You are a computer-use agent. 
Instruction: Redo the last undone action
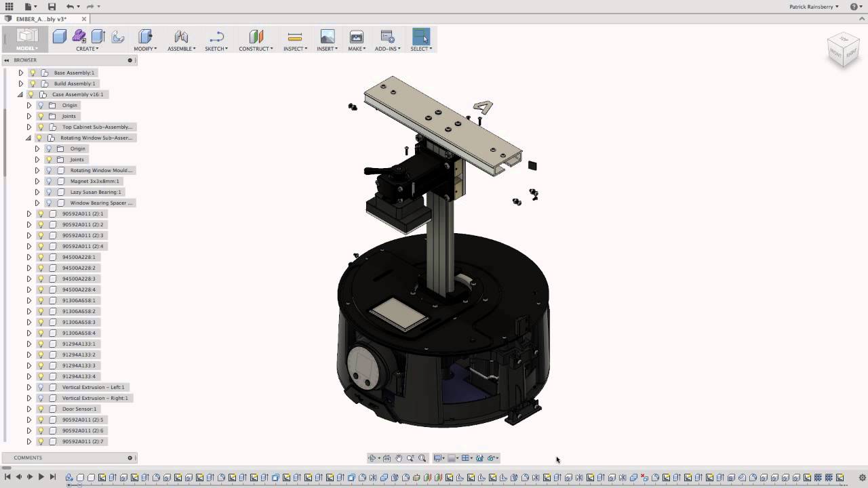point(90,6)
